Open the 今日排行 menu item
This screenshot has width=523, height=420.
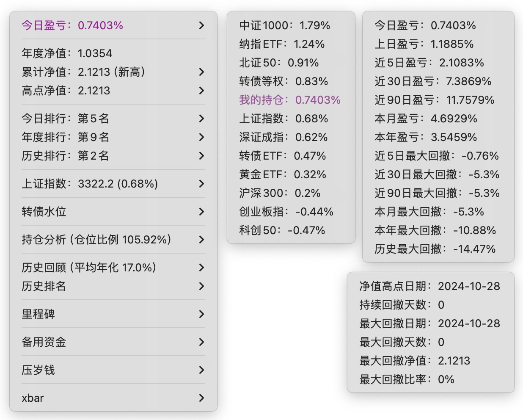point(66,119)
